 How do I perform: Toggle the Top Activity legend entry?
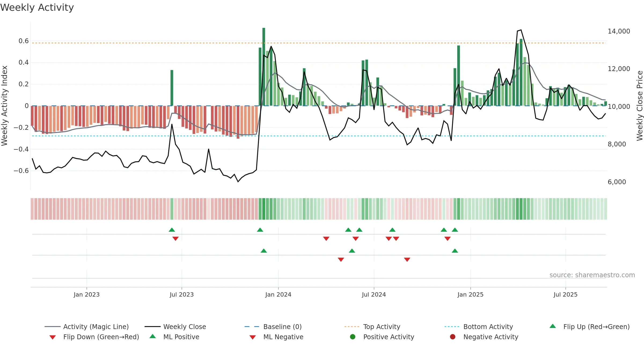(x=372, y=327)
